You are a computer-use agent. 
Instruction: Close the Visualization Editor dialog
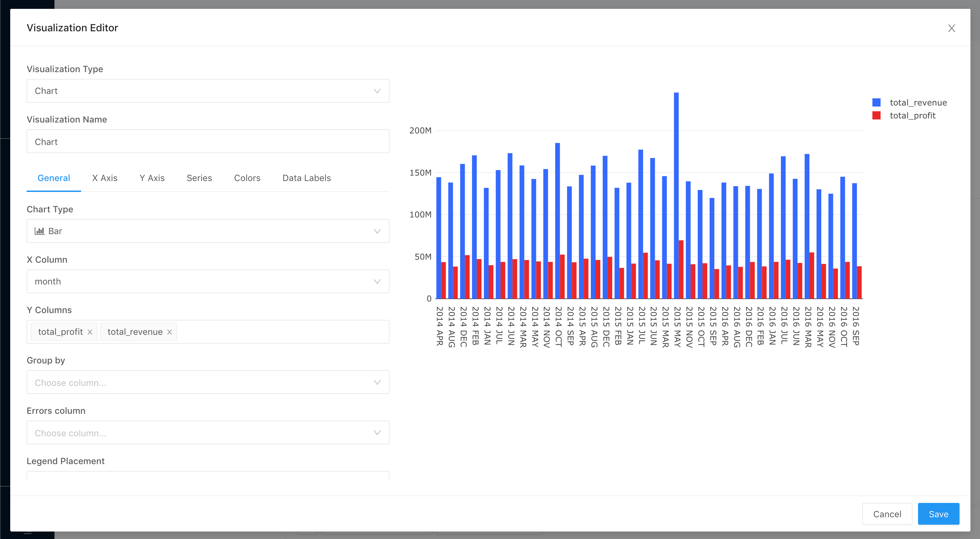point(951,28)
